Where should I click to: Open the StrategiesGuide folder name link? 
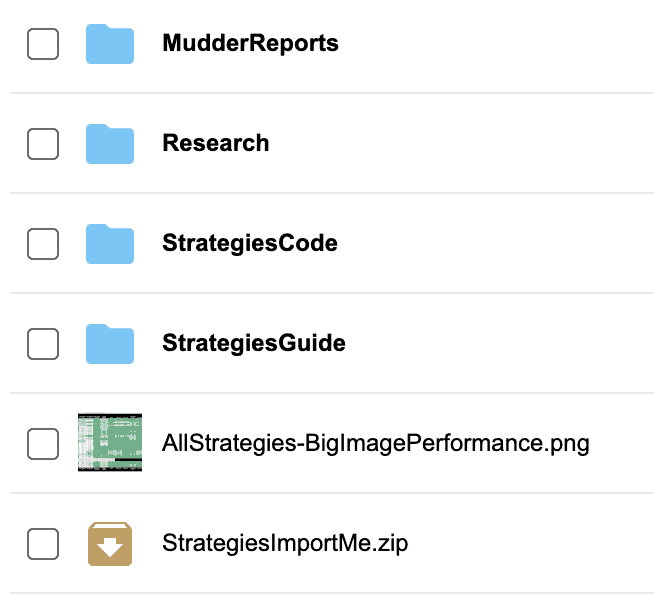(253, 343)
